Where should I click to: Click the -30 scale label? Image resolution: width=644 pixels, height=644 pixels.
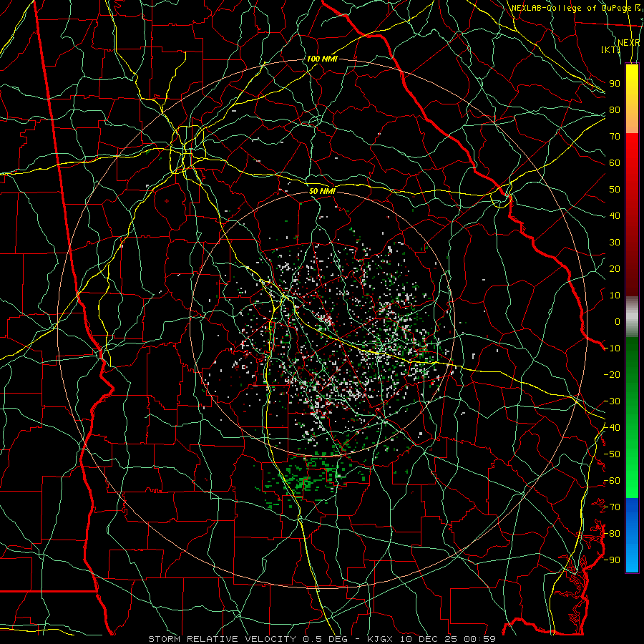[612, 401]
